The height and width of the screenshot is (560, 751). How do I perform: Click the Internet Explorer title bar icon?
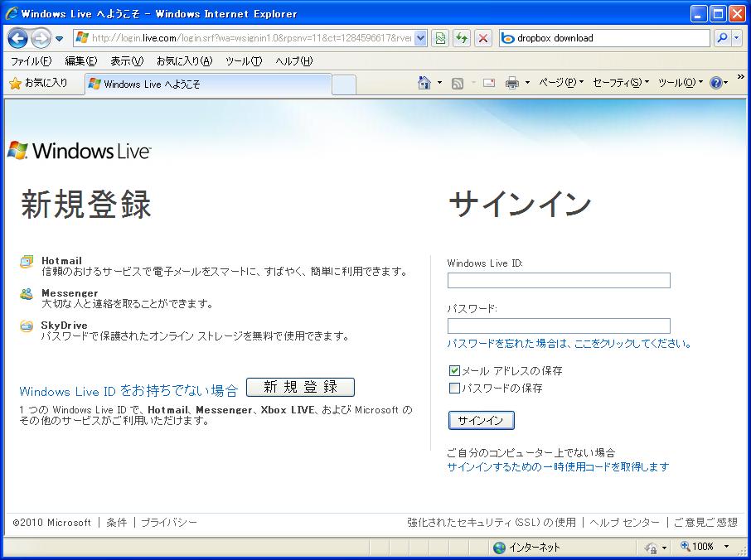point(11,13)
